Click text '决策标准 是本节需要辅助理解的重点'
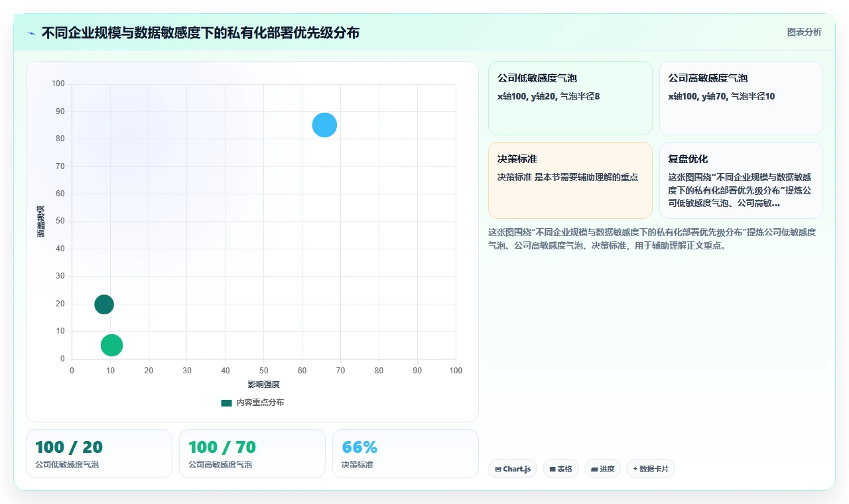 pos(568,177)
